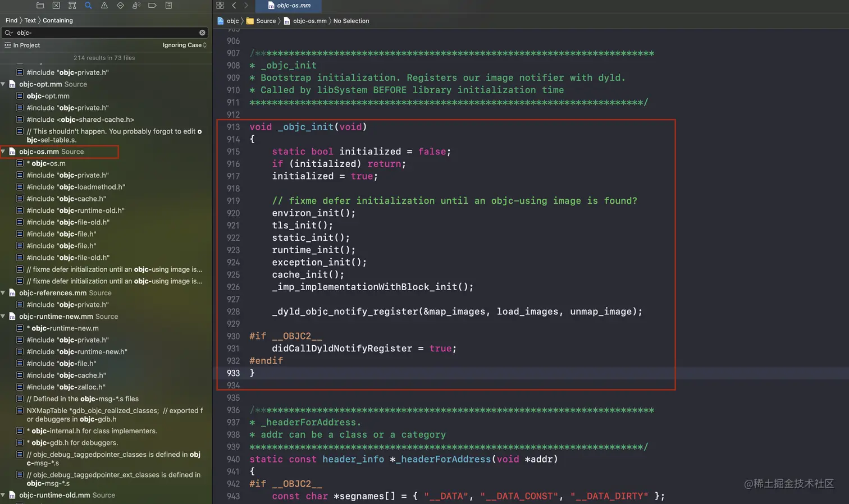Select the Find navigator magnifier icon
This screenshot has height=504, width=849.
coord(88,6)
